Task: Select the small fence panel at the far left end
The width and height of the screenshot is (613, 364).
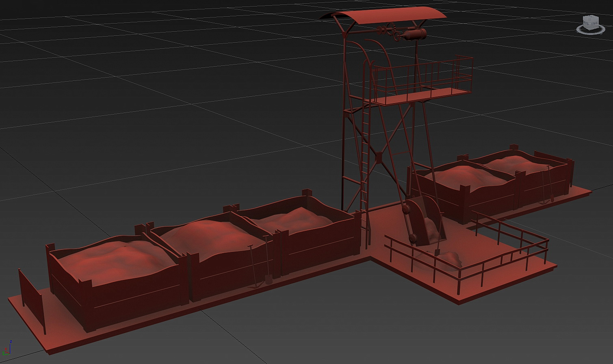Action: [30, 293]
